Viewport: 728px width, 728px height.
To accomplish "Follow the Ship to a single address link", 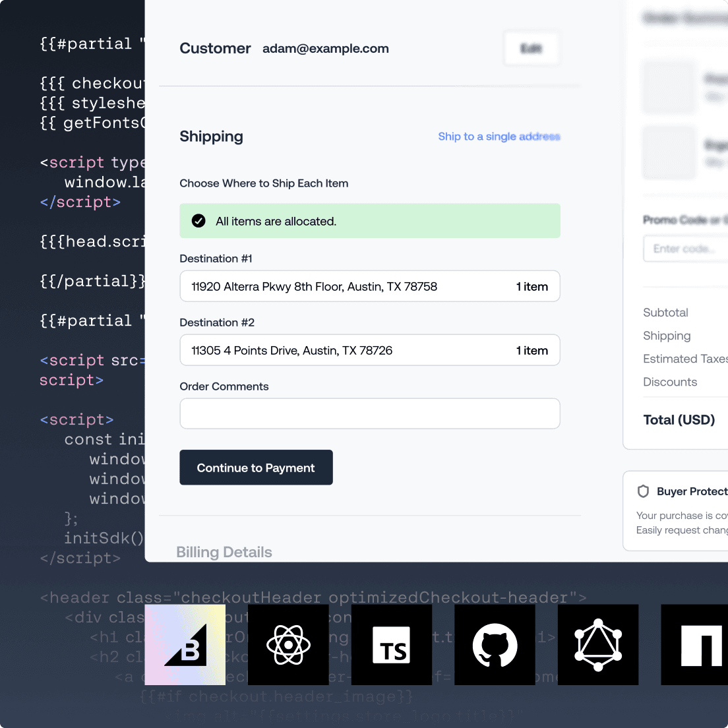I will coord(499,136).
